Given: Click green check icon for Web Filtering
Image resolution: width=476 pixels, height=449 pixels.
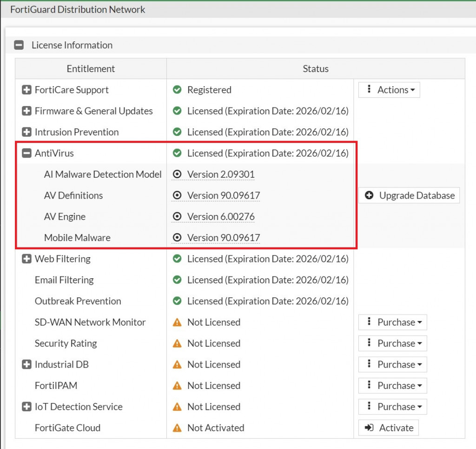Looking at the screenshot, I should coord(177,259).
